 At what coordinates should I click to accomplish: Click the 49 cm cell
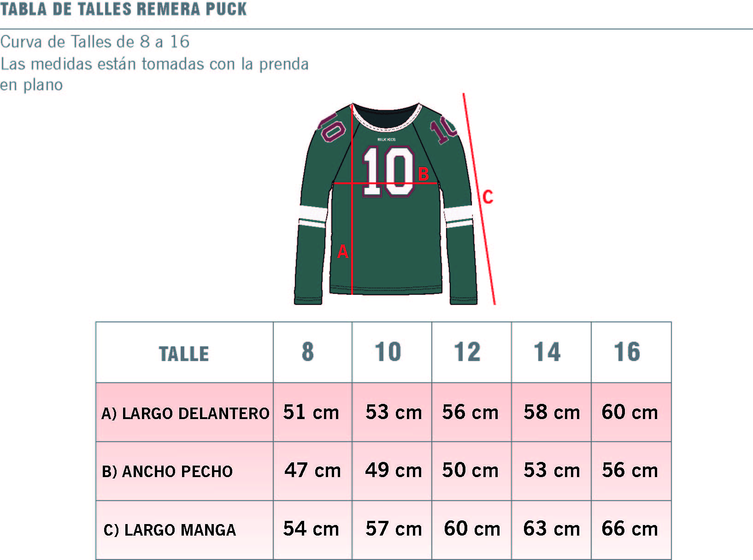point(394,470)
